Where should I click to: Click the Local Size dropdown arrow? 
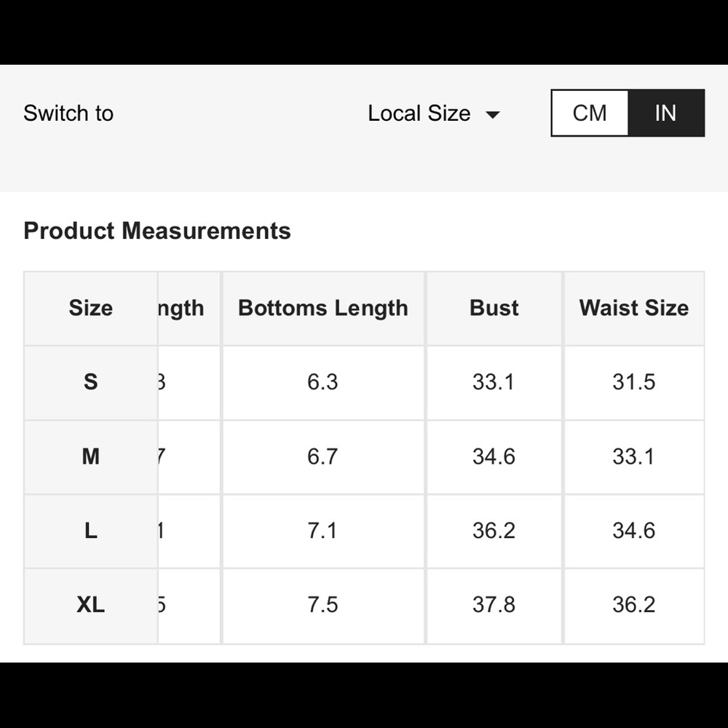tap(493, 114)
